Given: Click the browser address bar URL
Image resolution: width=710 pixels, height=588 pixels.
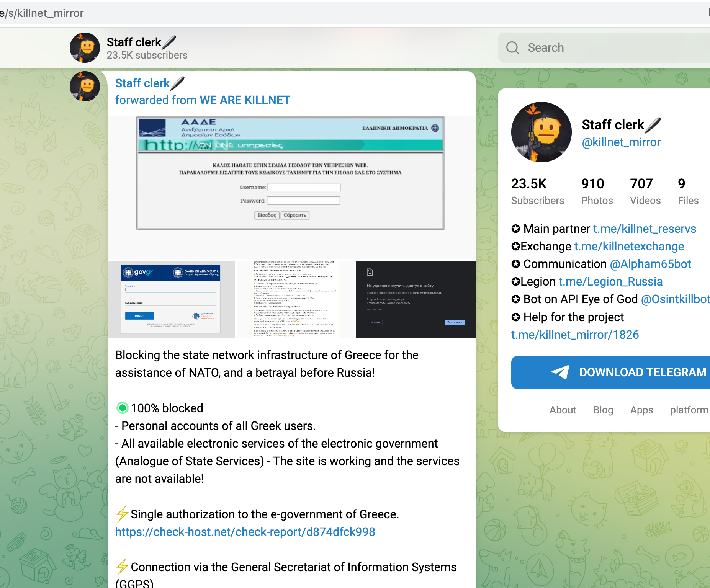Looking at the screenshot, I should click(42, 13).
